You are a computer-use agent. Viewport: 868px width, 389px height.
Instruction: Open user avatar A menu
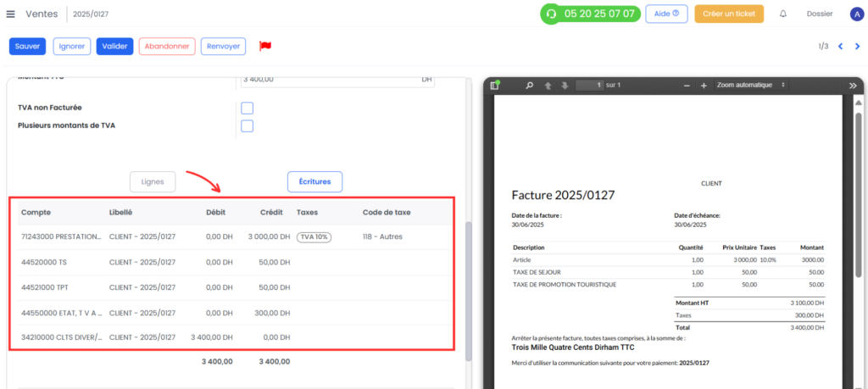(856, 14)
